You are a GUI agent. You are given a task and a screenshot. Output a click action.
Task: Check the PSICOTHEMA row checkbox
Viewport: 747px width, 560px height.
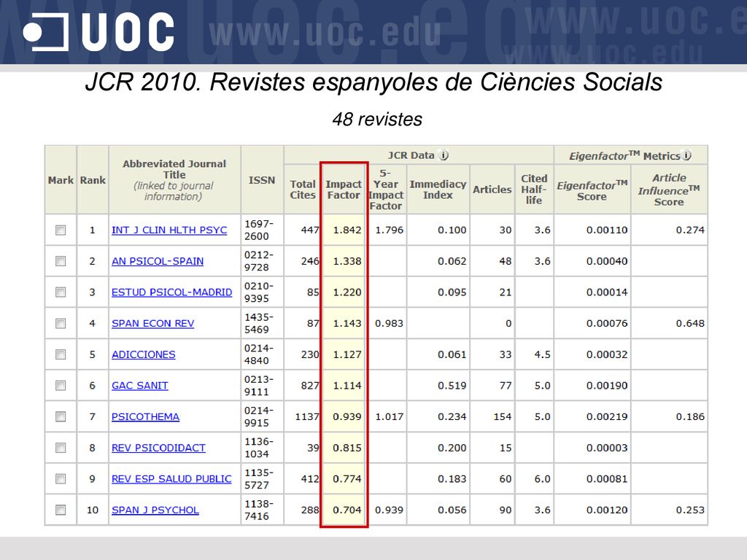click(x=61, y=416)
